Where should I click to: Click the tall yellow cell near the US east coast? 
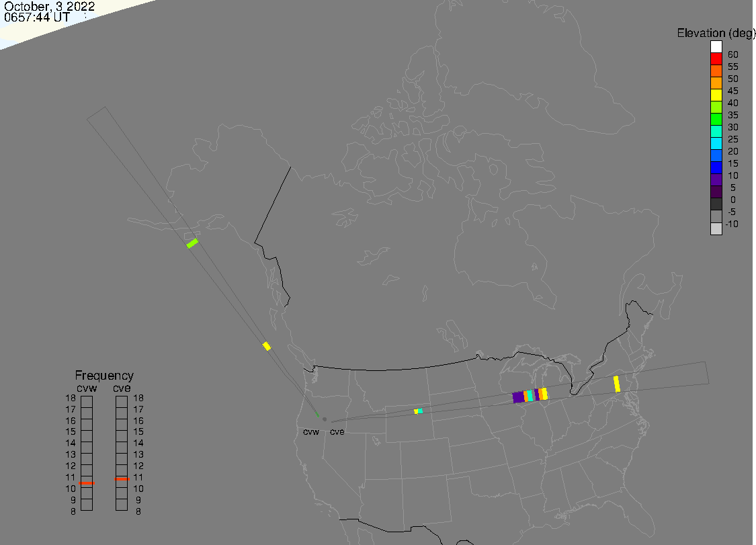(617, 384)
